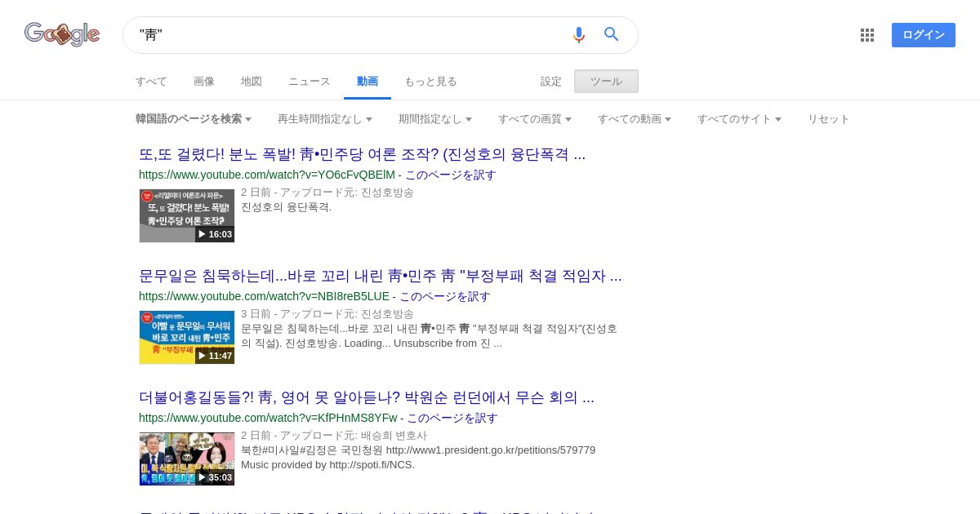The image size is (980, 514).
Task: Translate the first result page
Action: tap(451, 175)
